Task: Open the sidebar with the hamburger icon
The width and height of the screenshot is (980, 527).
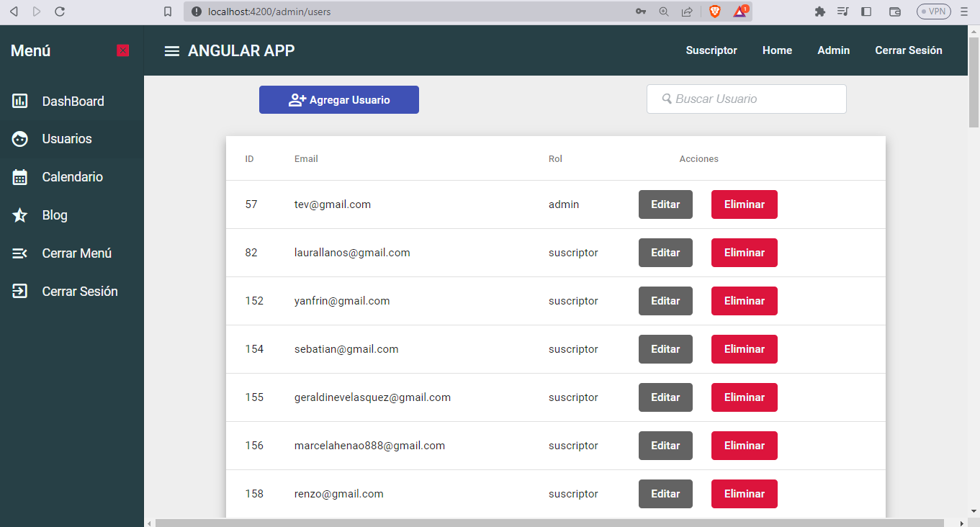Action: coord(171,50)
